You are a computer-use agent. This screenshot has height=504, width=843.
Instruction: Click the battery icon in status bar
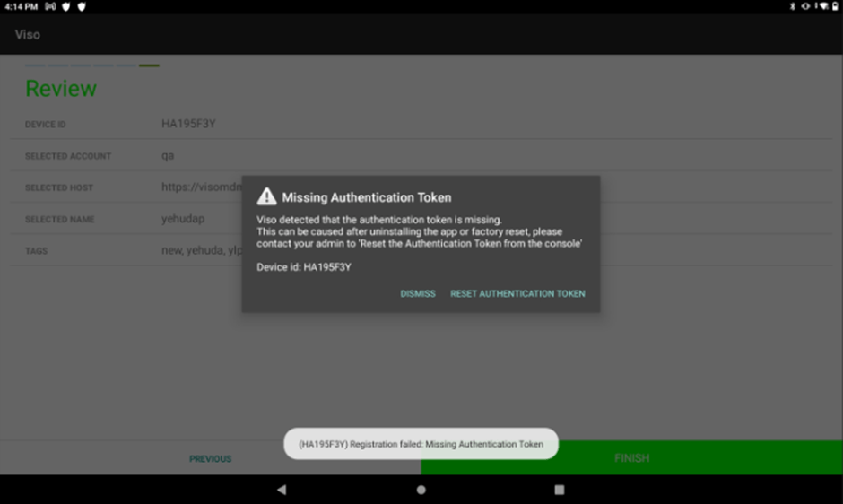coord(835,6)
